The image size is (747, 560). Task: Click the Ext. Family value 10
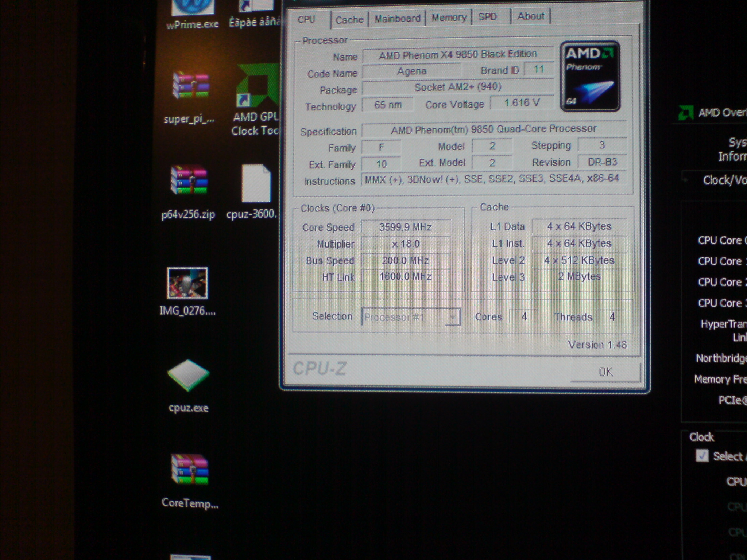pyautogui.click(x=381, y=164)
